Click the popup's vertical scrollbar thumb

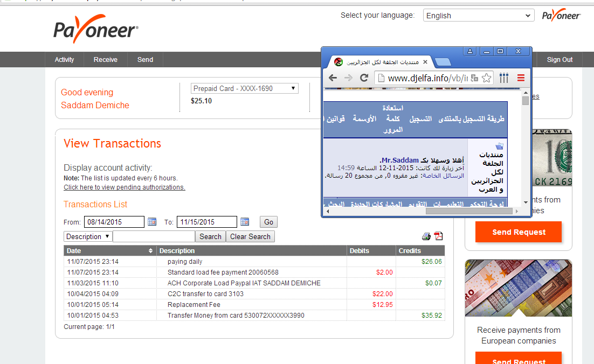point(525,101)
